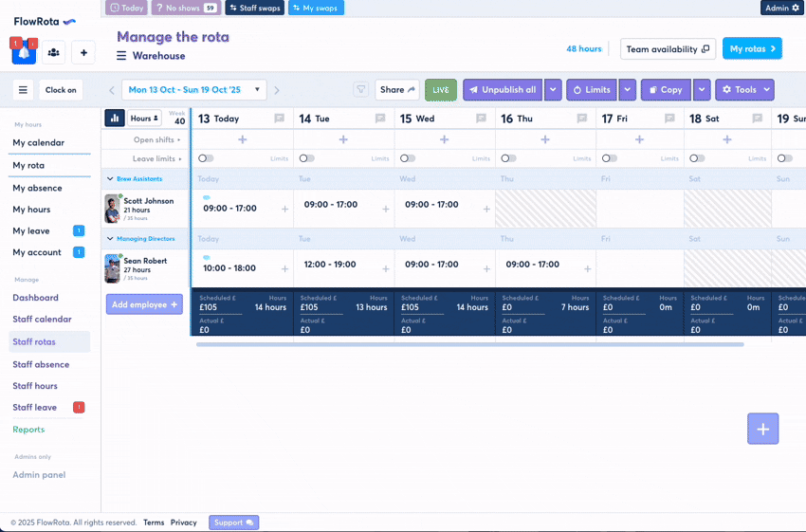Go to previous week arrow

tap(111, 91)
